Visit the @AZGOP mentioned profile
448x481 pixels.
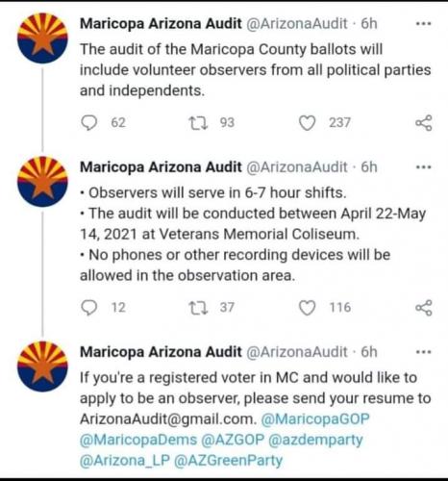[233, 440]
